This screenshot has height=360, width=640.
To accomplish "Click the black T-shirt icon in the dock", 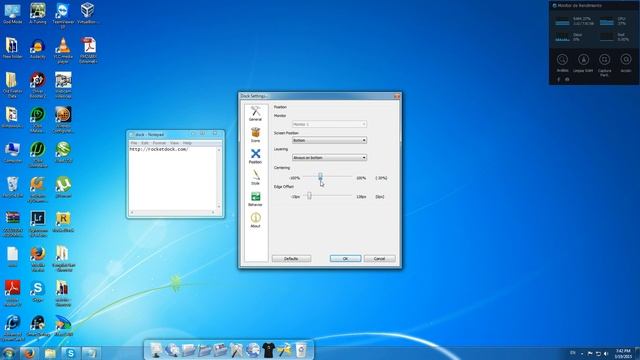I will pos(269,350).
